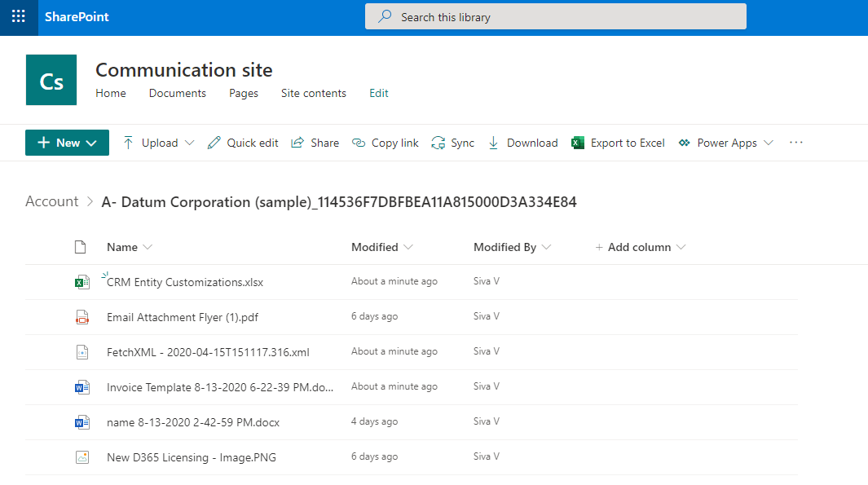Click the Excel icon for CRM Entity Customizations
Screen dimensions: 868x485
point(82,282)
